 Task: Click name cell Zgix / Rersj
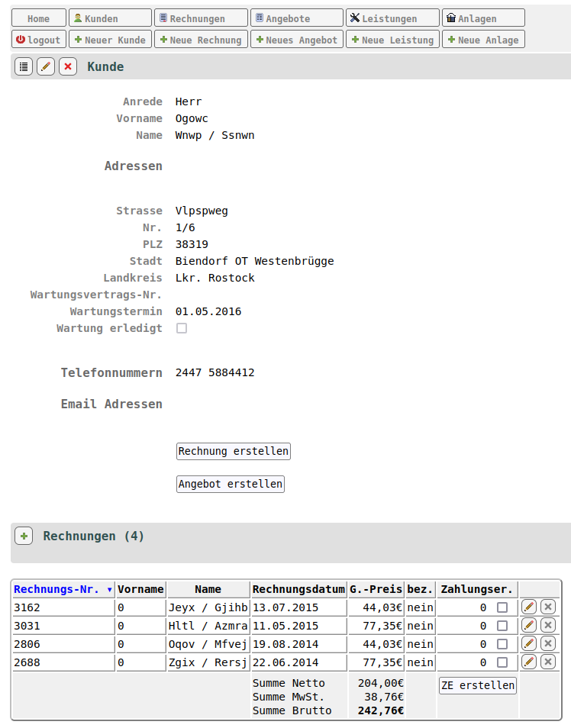point(208,662)
